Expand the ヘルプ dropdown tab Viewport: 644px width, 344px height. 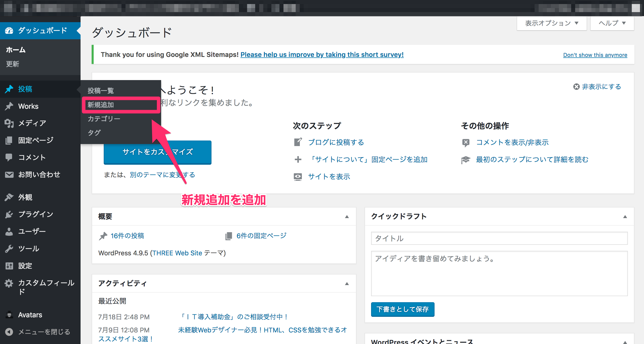click(612, 23)
